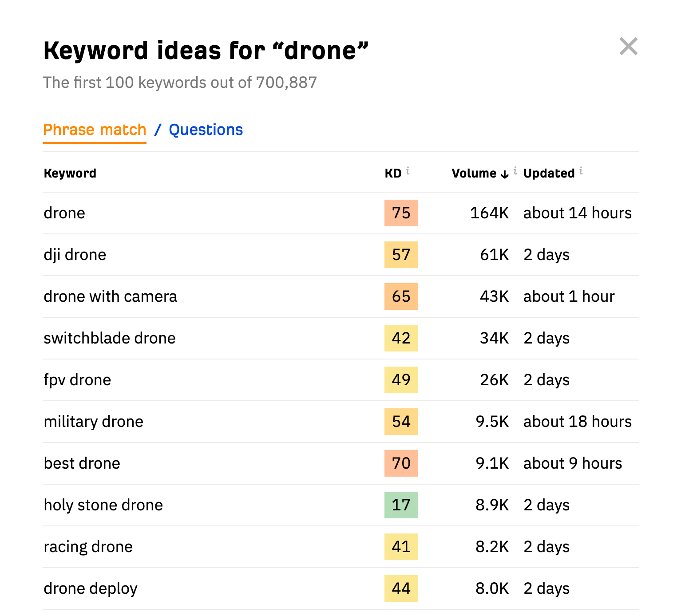Select the Phrase match tab

94,130
